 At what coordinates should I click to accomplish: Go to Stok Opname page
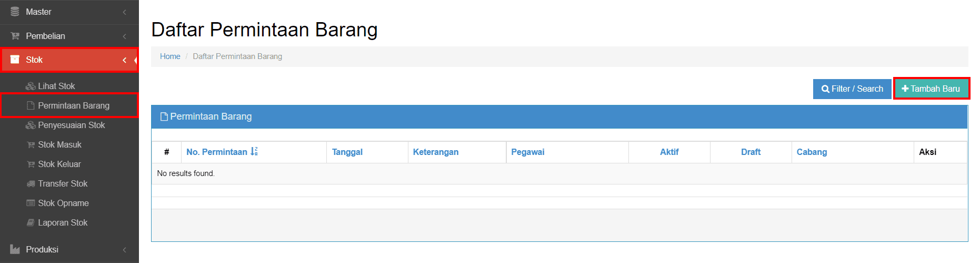(x=63, y=203)
